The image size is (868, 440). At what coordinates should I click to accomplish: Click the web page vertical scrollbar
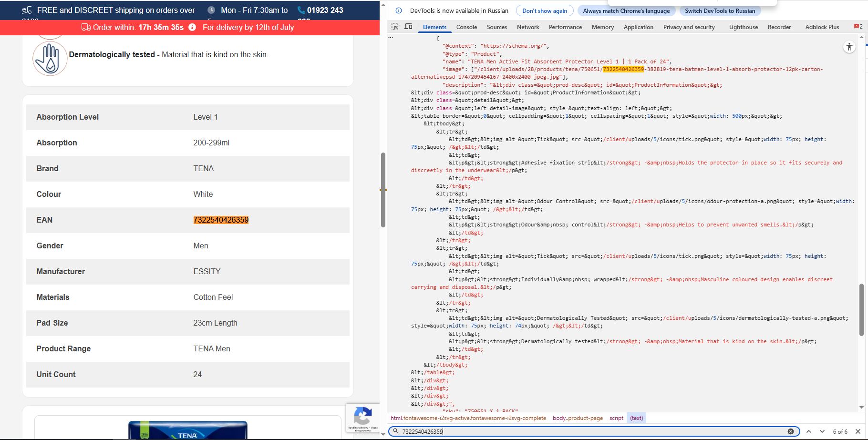point(383,190)
